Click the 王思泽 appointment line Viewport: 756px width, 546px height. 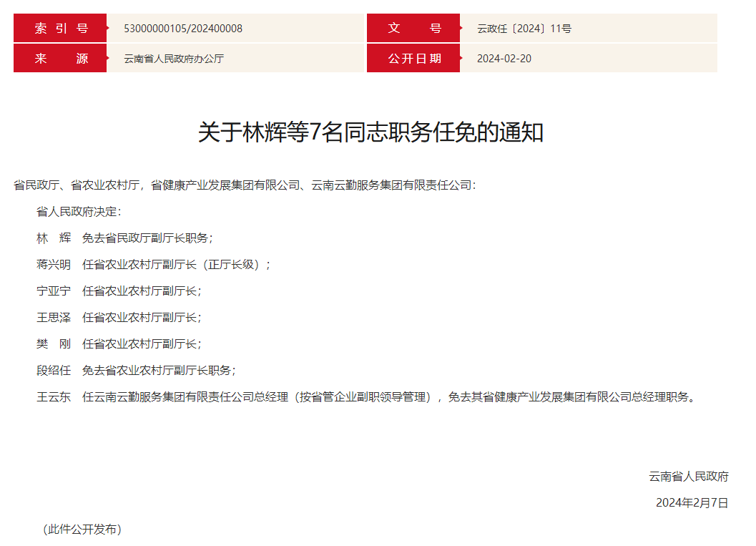[x=119, y=318]
